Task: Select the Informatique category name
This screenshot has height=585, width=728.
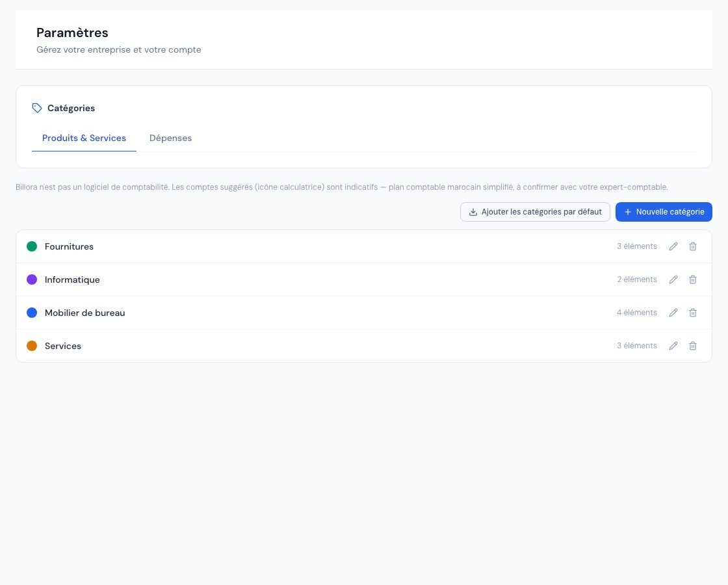Action: pyautogui.click(x=72, y=279)
